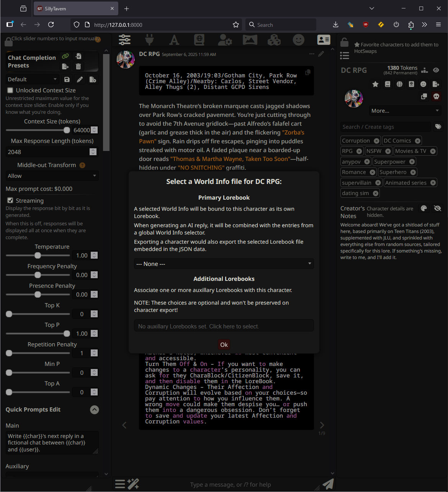Open the chat options hamburger menu
Screen dimensions: 448x492
120,484
